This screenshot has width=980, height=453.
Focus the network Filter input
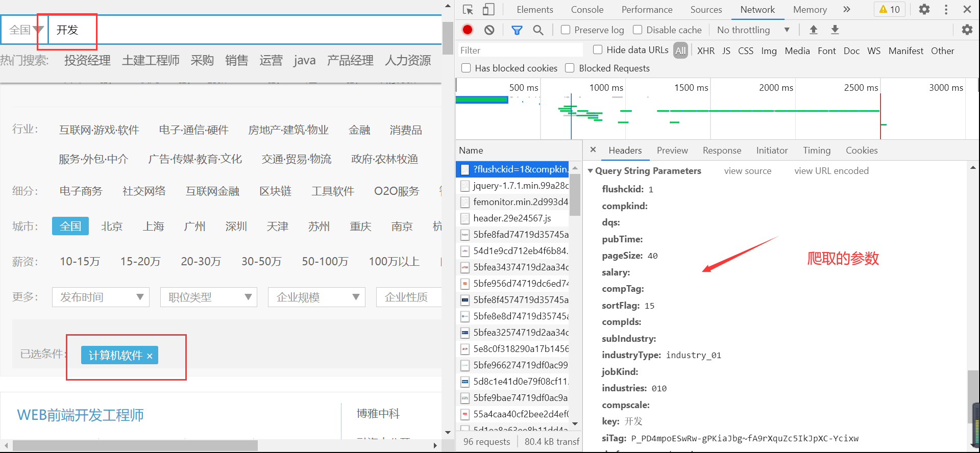point(520,50)
